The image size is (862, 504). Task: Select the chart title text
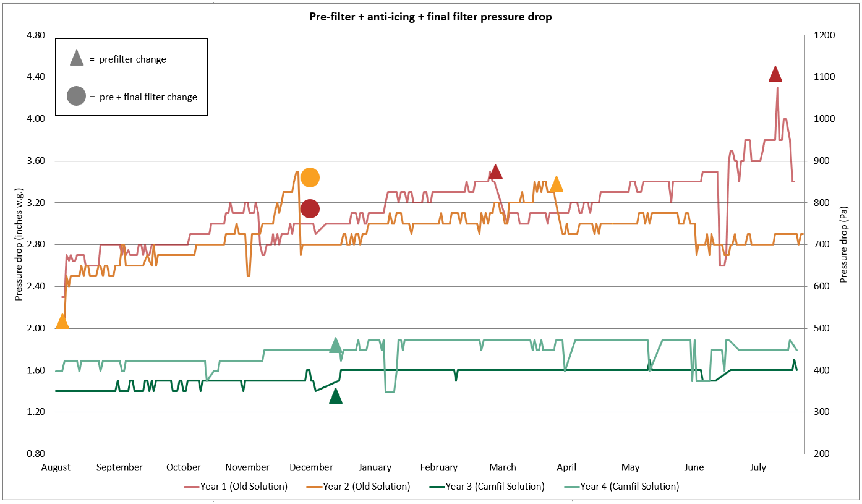point(430,17)
